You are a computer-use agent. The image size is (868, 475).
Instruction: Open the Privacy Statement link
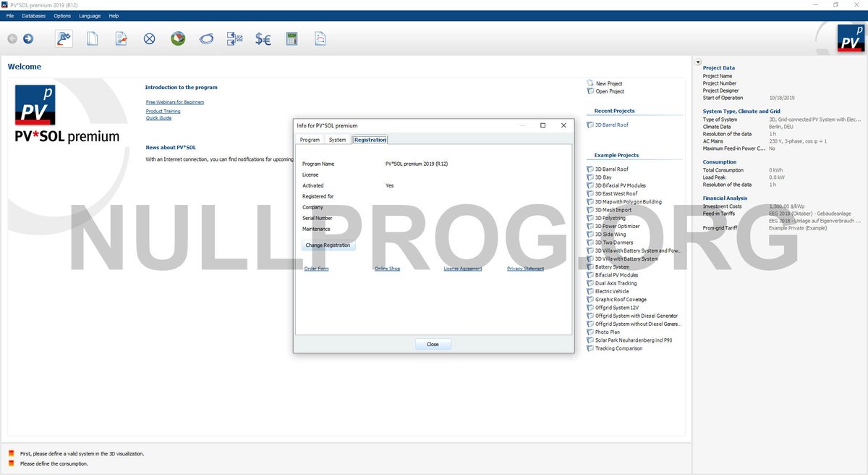(525, 269)
